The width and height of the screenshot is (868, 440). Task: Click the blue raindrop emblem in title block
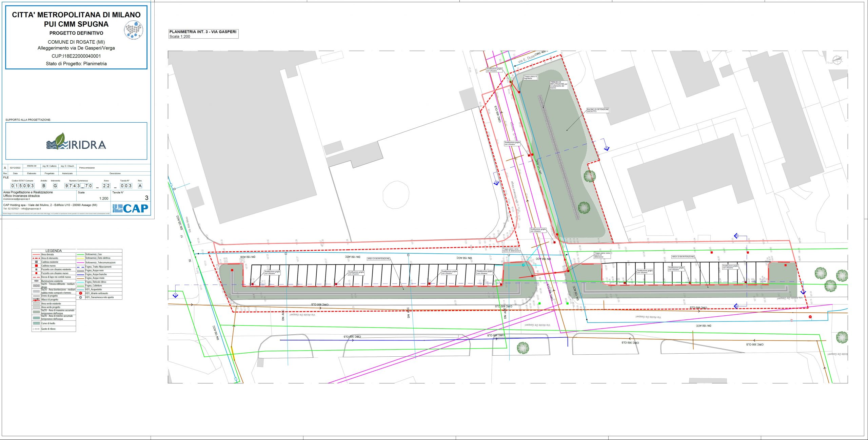[x=134, y=29]
